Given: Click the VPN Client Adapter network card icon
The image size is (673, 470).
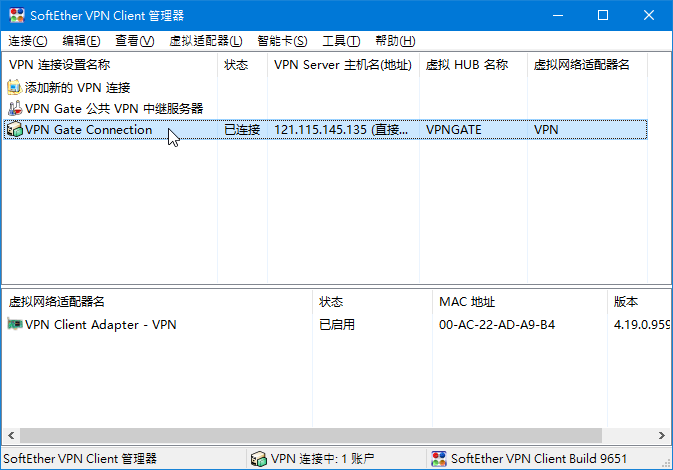Looking at the screenshot, I should (x=14, y=324).
